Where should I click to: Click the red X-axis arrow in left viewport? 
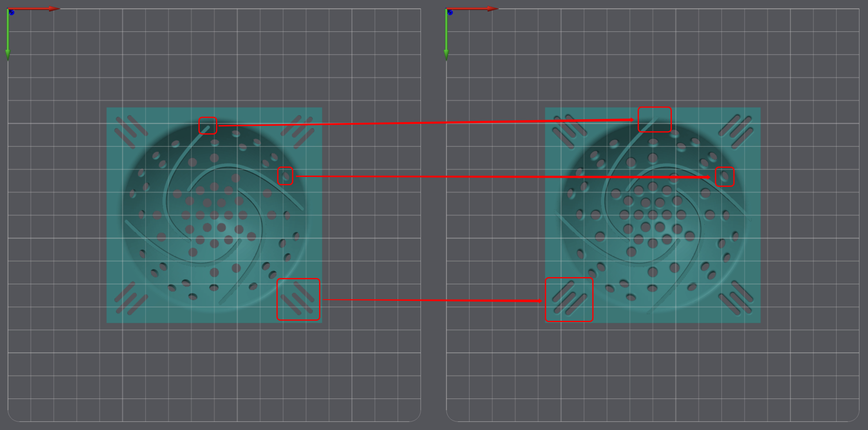[35, 9]
